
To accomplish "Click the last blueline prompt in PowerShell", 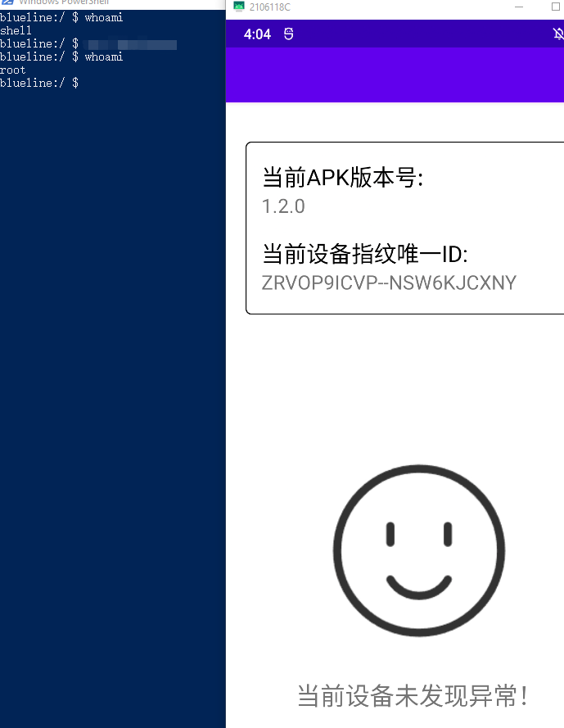I will pos(39,83).
